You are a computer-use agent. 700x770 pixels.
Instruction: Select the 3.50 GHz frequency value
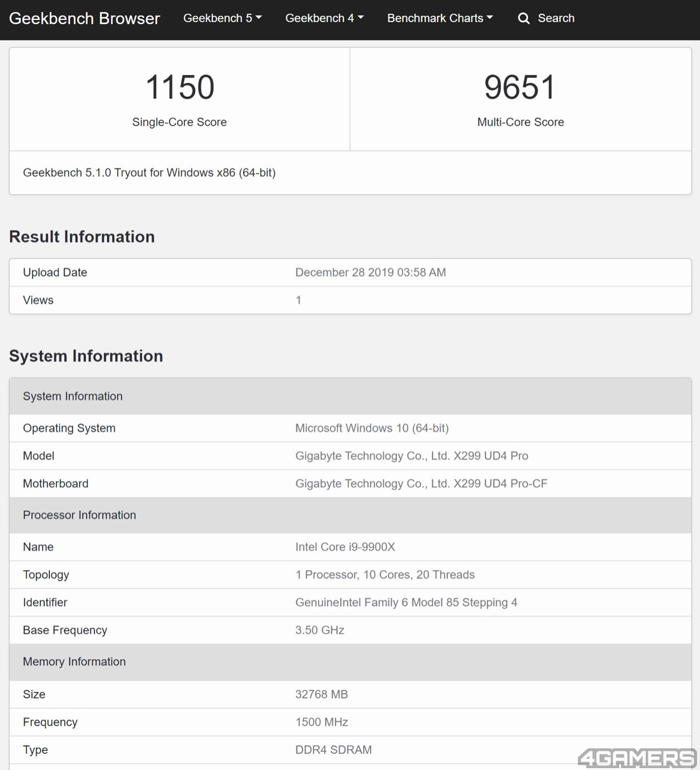tap(320, 630)
